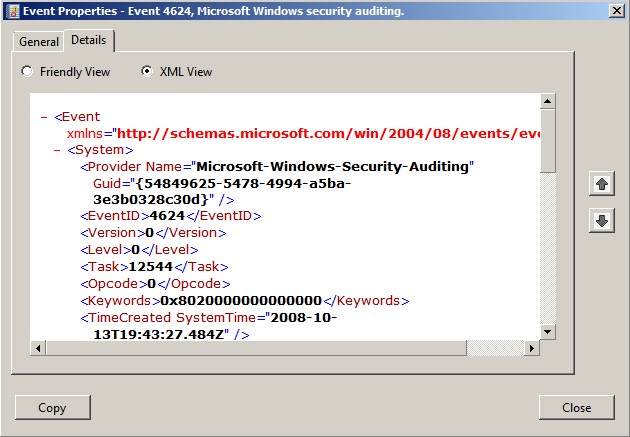This screenshot has height=437, width=630.
Task: Click the up arrow previous event button
Action: 602,184
